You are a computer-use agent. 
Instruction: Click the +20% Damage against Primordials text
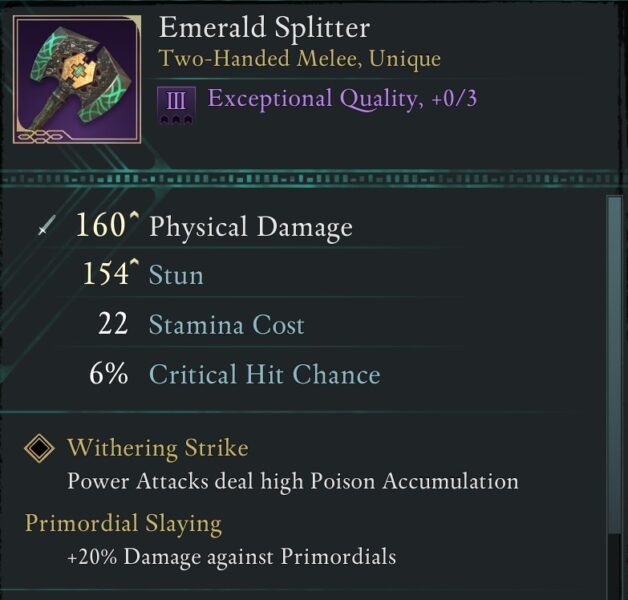[231, 557]
